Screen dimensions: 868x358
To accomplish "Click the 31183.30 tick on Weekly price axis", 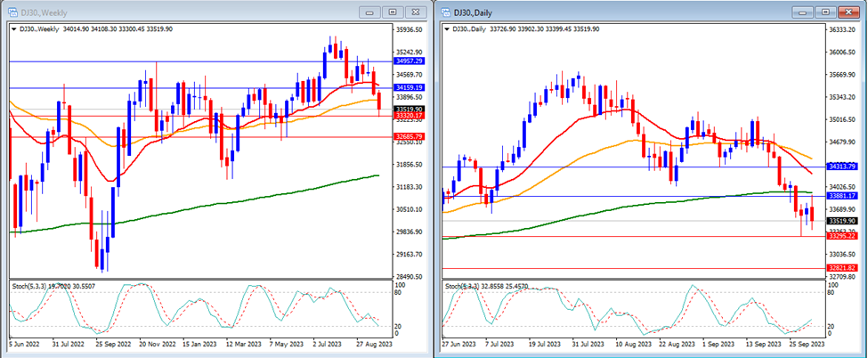I will click(410, 187).
